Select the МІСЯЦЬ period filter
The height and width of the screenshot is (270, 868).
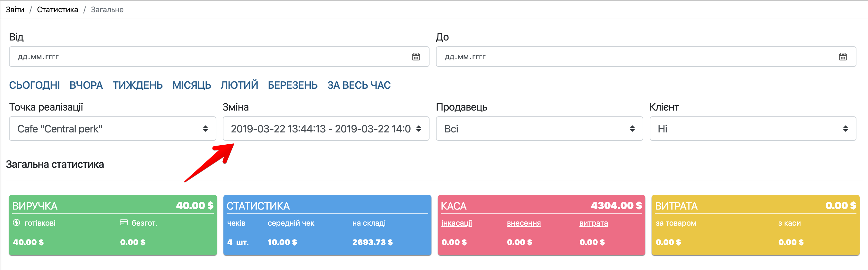191,85
